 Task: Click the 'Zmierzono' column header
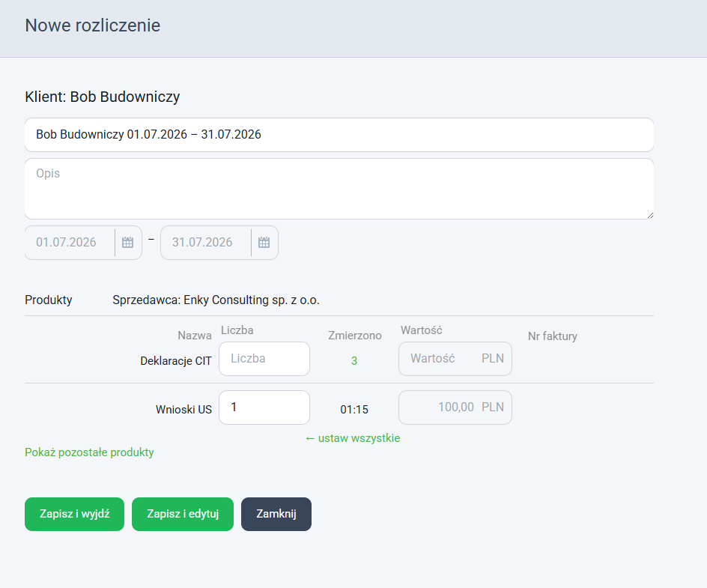point(355,336)
